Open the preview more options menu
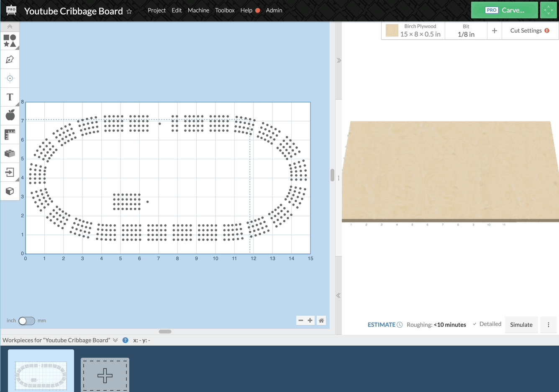The width and height of the screenshot is (559, 392). coord(549,325)
